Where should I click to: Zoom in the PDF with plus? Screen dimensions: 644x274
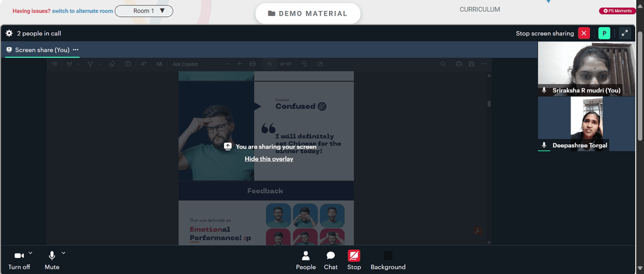tap(240, 64)
